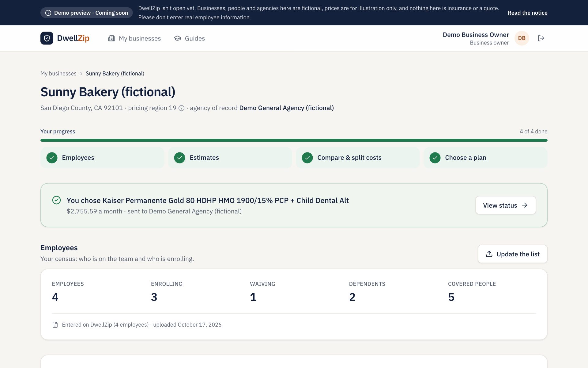Click the Sunny Bakery (fictional) page heading

click(x=108, y=92)
